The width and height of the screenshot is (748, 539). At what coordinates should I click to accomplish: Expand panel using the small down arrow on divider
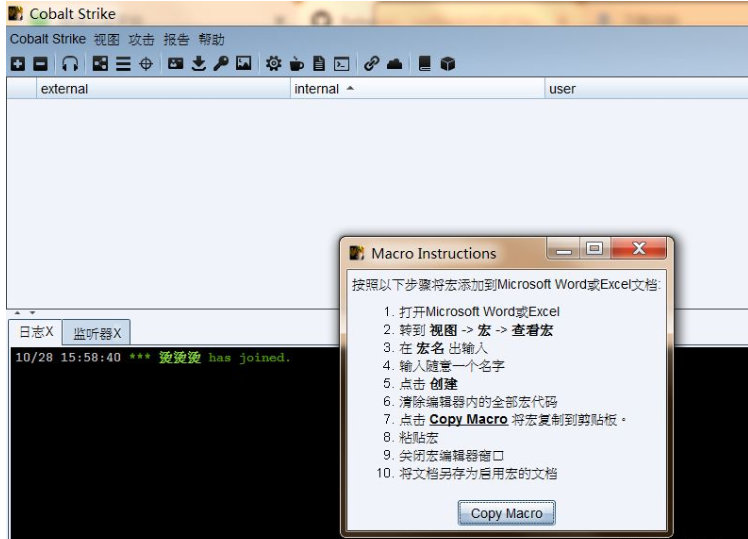[x=32, y=313]
